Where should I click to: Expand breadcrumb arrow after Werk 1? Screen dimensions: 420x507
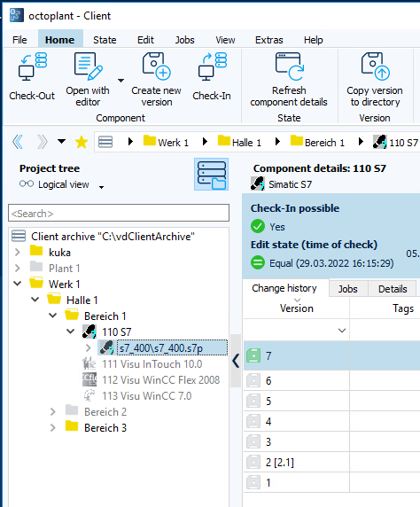[x=205, y=142]
